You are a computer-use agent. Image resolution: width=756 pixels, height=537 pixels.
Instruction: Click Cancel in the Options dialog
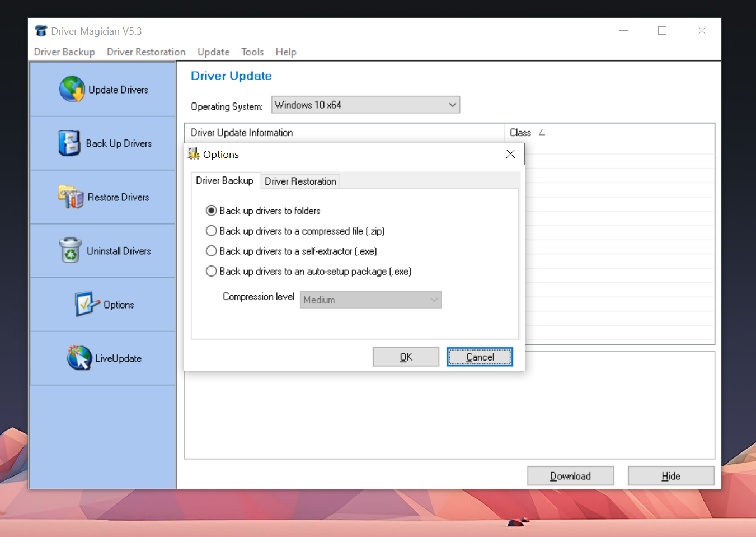click(x=480, y=357)
